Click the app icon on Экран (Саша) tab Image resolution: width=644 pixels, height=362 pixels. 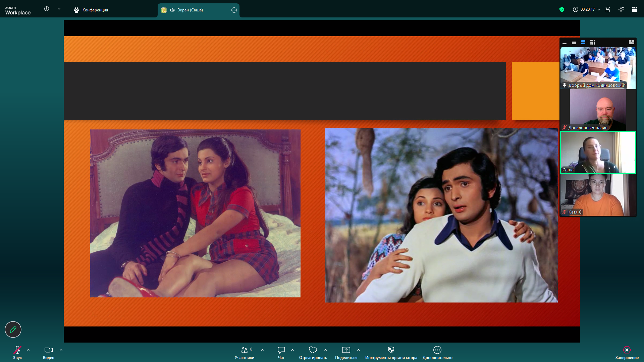164,10
